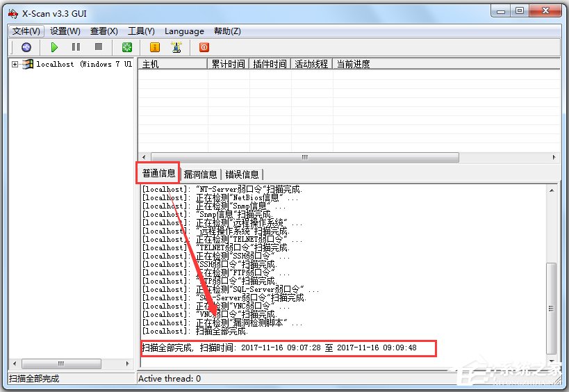The width and height of the screenshot is (569, 392).
Task: Click host list scroll left arrow
Action: point(144,157)
